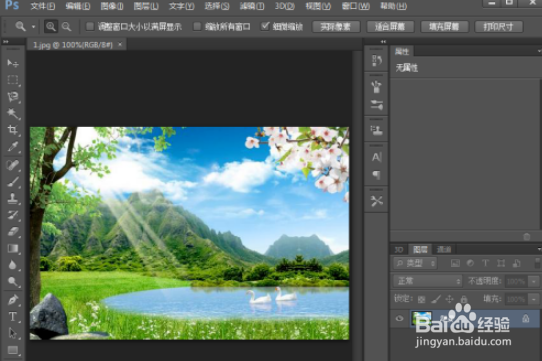Open the 文字(Y) menu
Viewport: 542px width, 361px height.
click(x=181, y=6)
